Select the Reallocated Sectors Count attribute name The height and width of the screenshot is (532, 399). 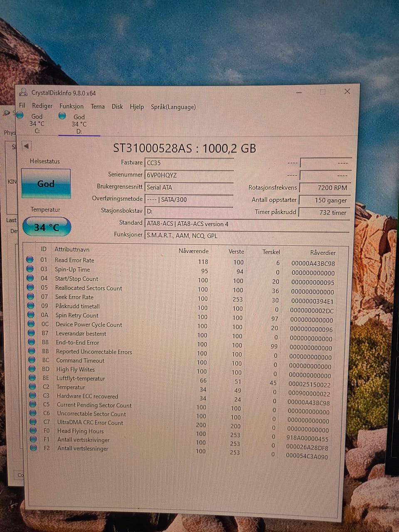[89, 288]
